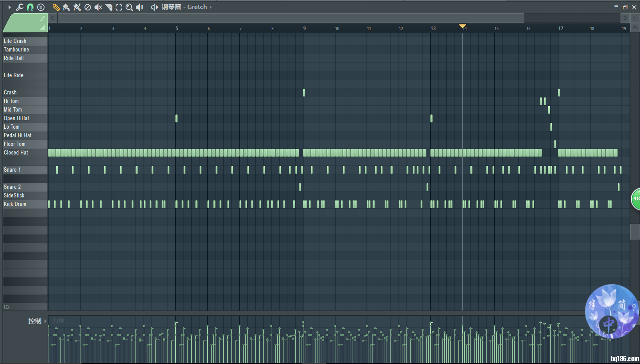
Task: Open the piano roll main menu arrow
Action: [x=9, y=7]
